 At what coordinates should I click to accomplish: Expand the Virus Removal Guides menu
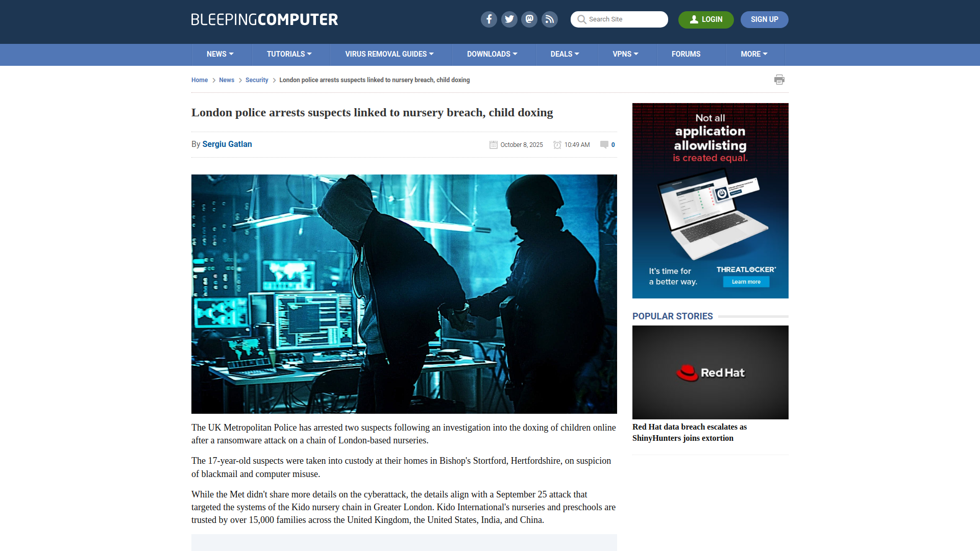[x=389, y=54]
